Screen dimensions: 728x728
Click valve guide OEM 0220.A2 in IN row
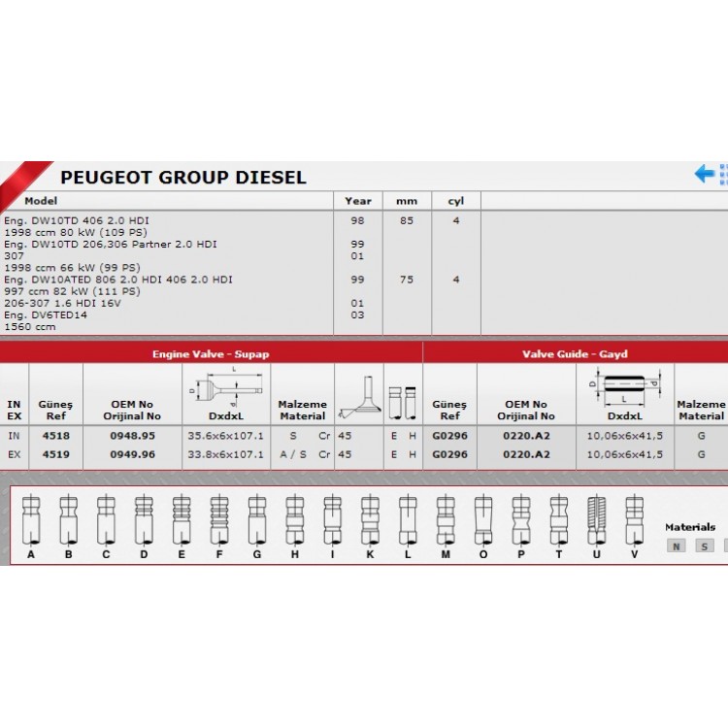(526, 436)
